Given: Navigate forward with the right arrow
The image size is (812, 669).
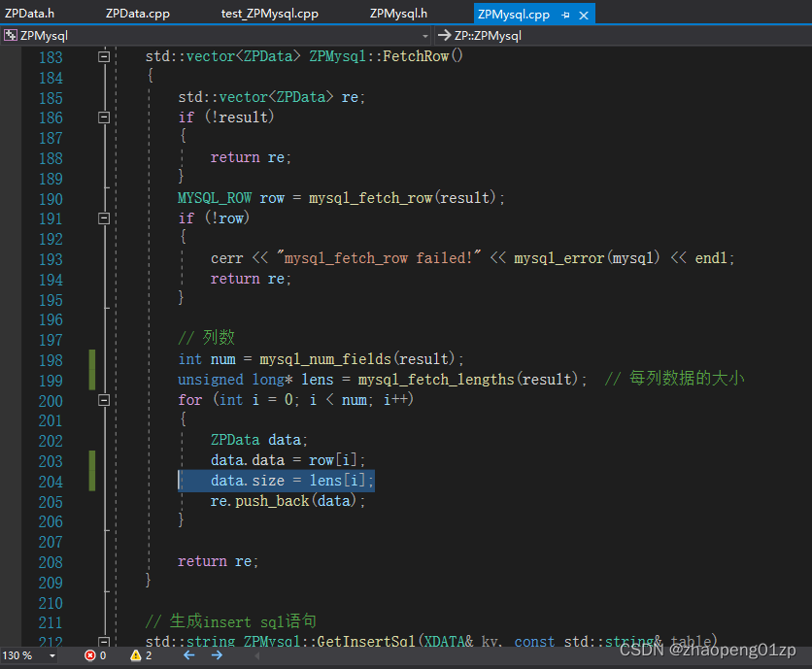Looking at the screenshot, I should 217,655.
